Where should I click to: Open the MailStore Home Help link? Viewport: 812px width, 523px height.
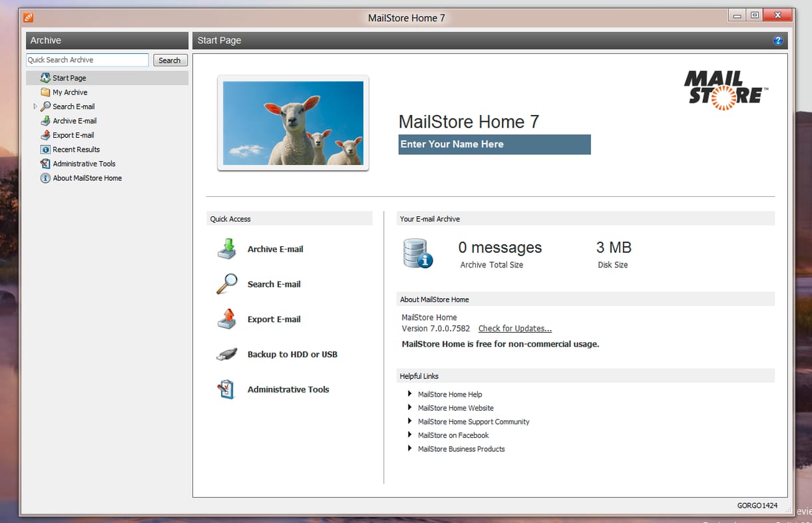[x=450, y=395]
